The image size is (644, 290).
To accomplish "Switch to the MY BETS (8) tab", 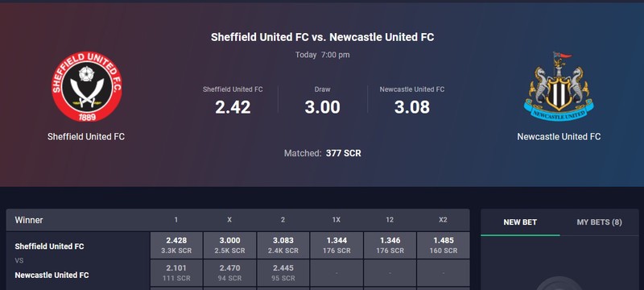I will [x=599, y=222].
